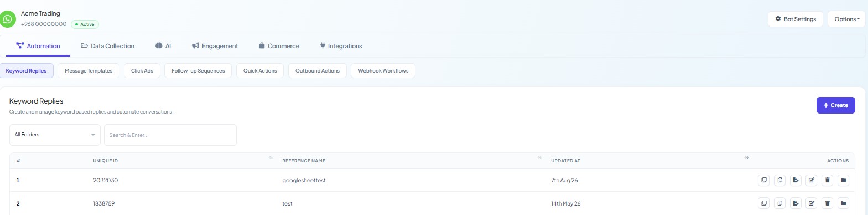Expand the Options dropdown
The width and height of the screenshot is (868, 215).
[x=846, y=19]
